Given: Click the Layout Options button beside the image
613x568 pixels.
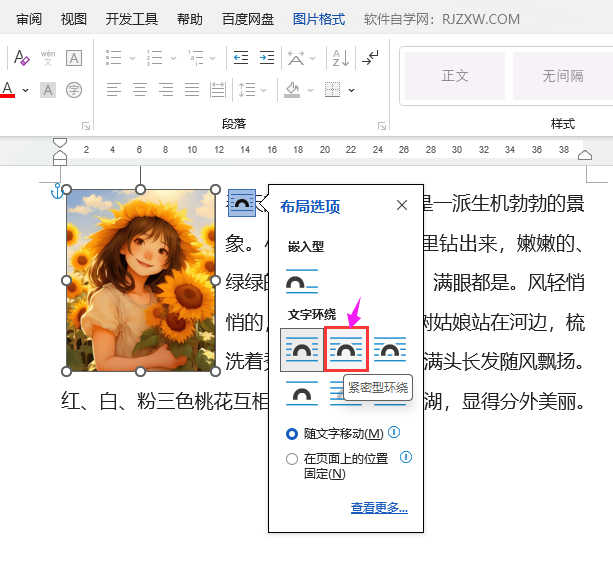Looking at the screenshot, I should (242, 203).
